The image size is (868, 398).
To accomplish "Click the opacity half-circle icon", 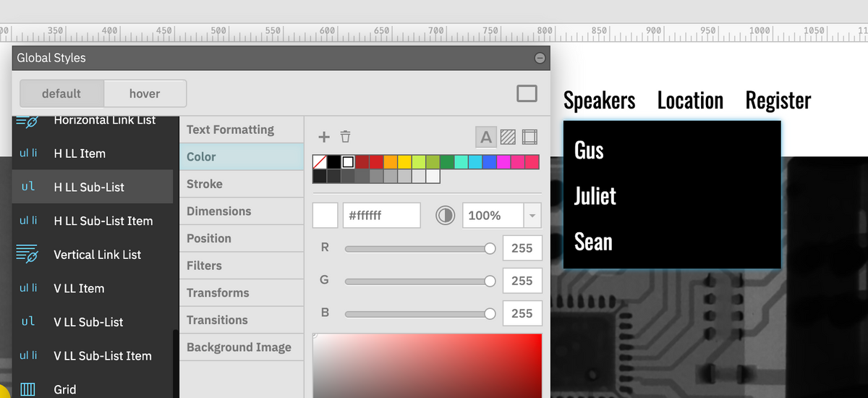I will (x=445, y=216).
